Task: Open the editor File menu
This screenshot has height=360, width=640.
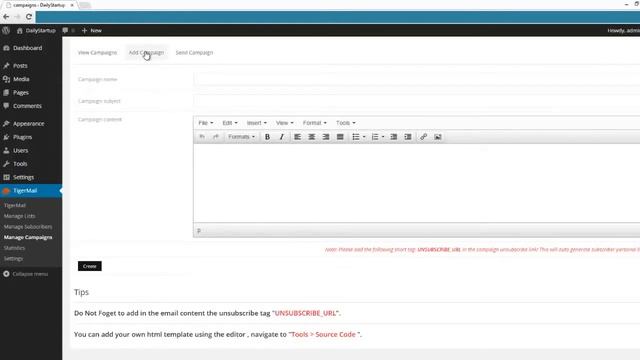Action: (206, 123)
